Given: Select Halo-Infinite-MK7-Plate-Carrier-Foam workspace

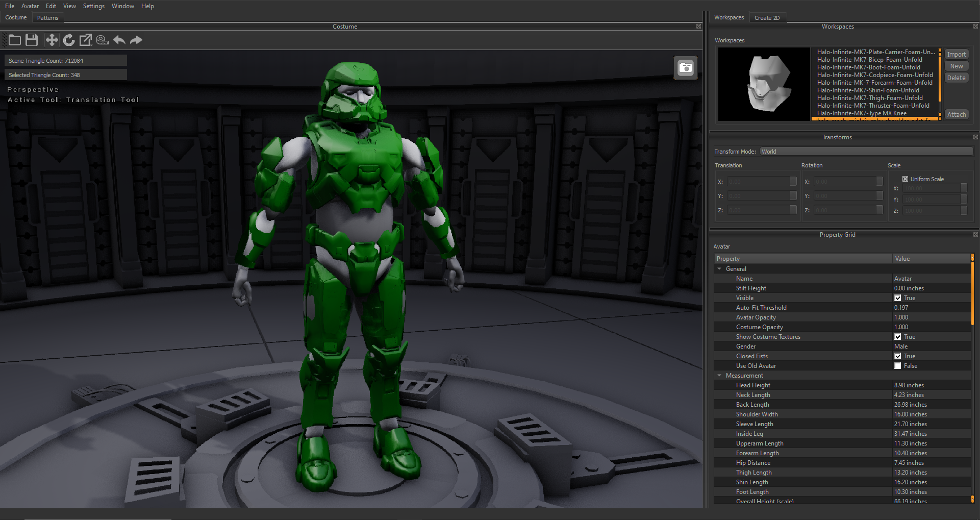Looking at the screenshot, I should pos(876,52).
